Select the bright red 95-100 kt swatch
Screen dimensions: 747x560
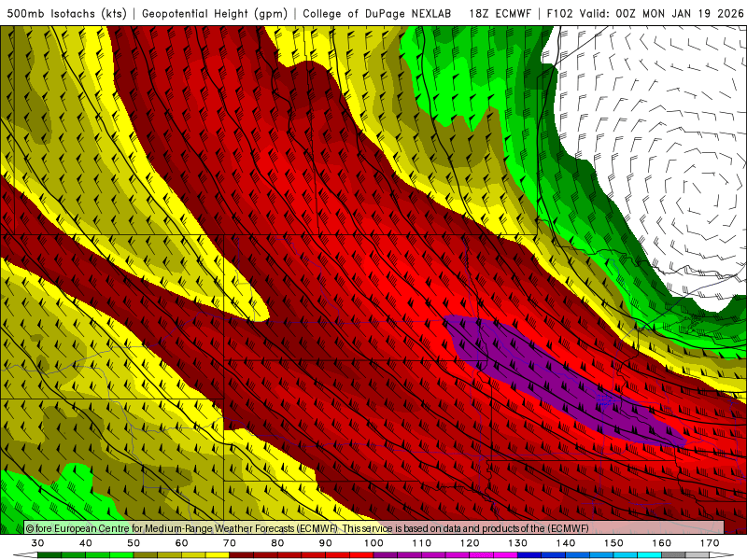pos(361,555)
